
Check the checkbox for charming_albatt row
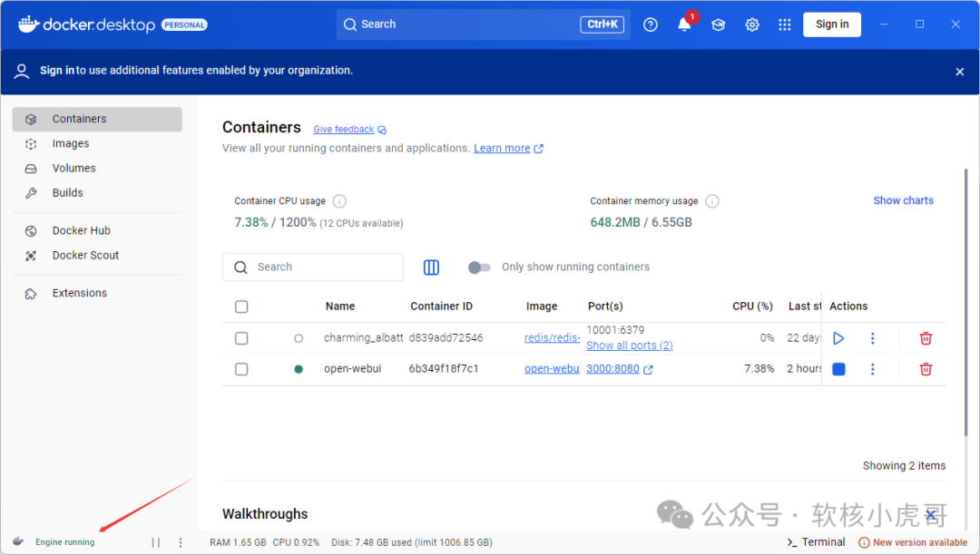(x=241, y=338)
